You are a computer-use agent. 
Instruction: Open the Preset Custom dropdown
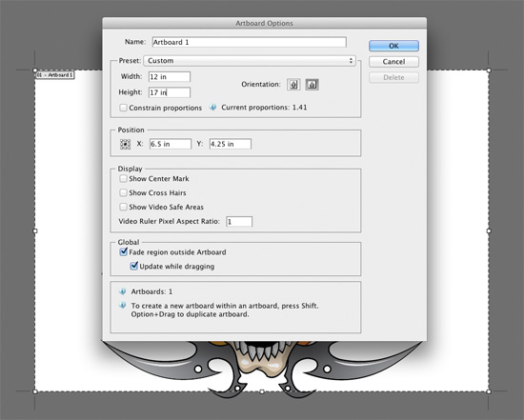pyautogui.click(x=250, y=61)
